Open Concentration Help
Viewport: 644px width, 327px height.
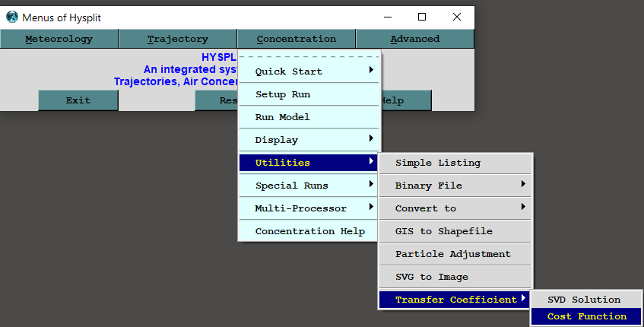coord(309,231)
